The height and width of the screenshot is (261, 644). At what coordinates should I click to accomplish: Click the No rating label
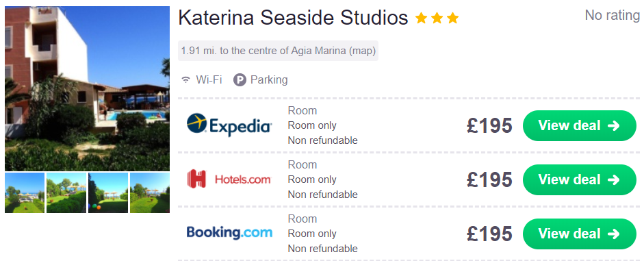[613, 16]
